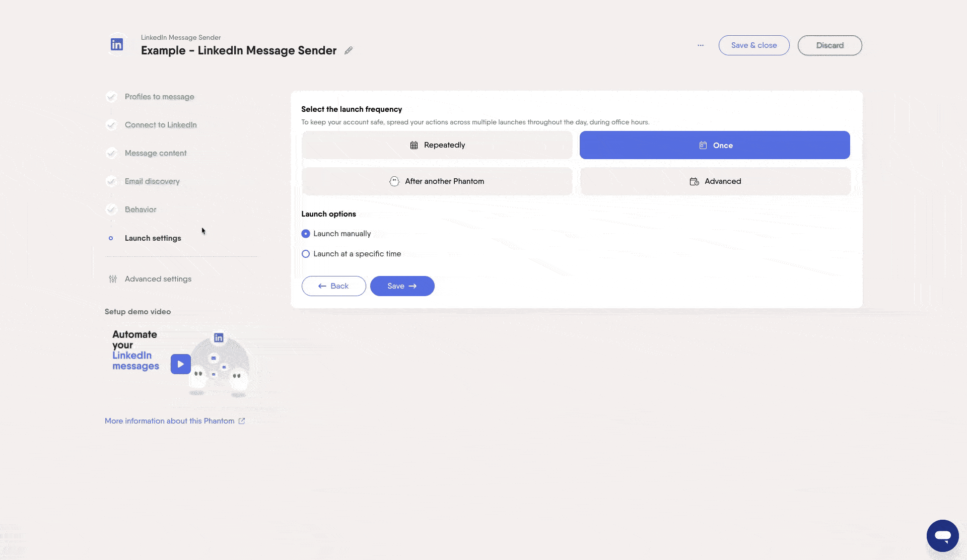Click the Save & close button
The width and height of the screenshot is (967, 560).
pyautogui.click(x=753, y=45)
